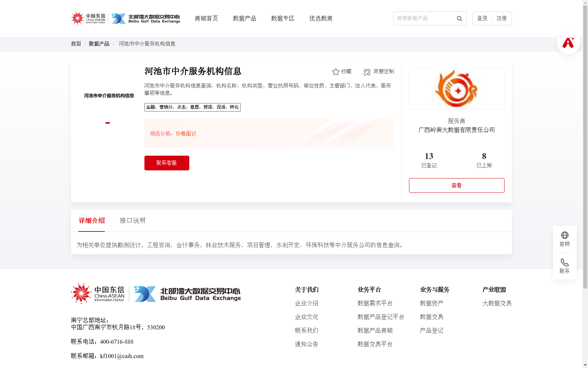Screen dimensions: 588x368
Task: Click the Beibu Gulf Data Exchange header logo
Action: [x=146, y=18]
